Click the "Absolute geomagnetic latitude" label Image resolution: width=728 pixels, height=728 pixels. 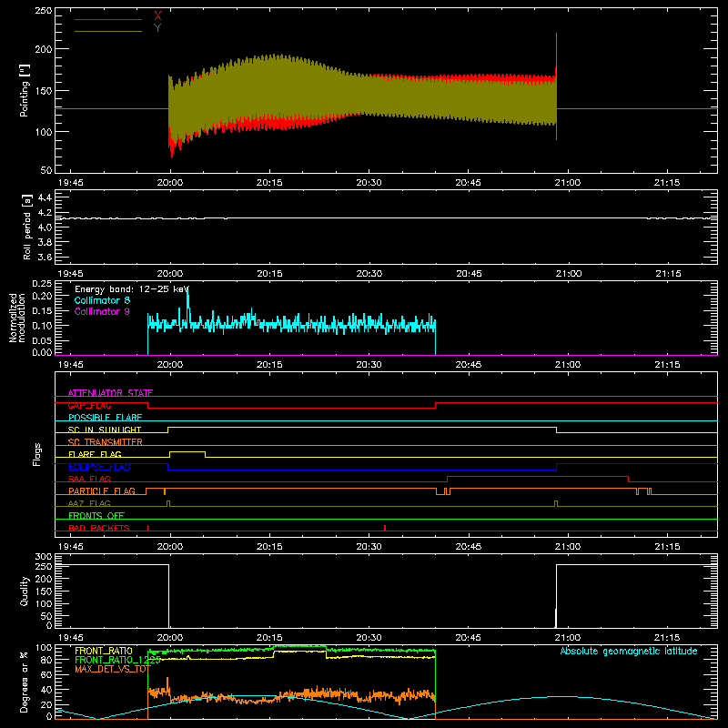(x=629, y=651)
